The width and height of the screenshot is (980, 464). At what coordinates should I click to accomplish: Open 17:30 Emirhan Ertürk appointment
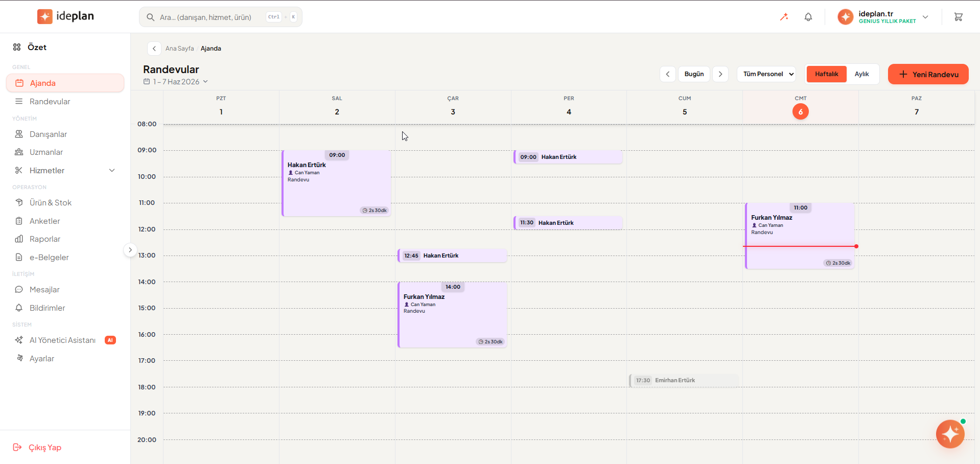click(684, 380)
